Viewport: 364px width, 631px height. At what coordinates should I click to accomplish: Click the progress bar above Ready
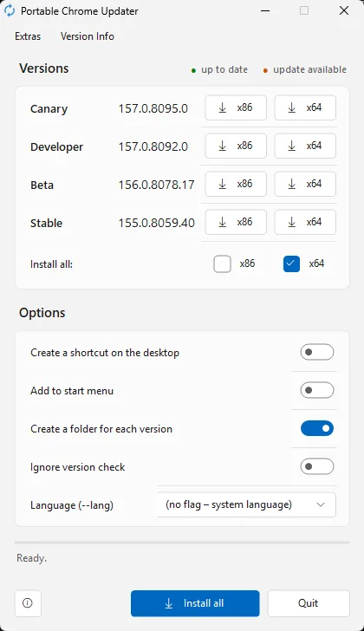[x=182, y=543]
